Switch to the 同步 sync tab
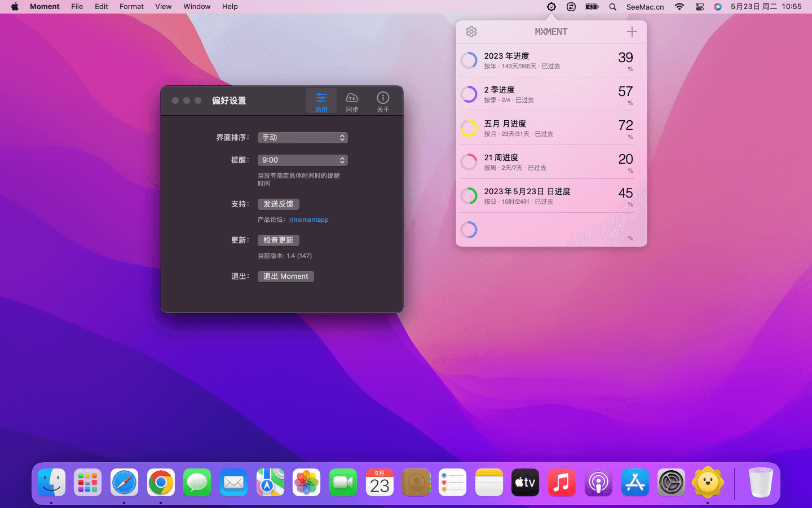The height and width of the screenshot is (508, 812). click(x=352, y=102)
